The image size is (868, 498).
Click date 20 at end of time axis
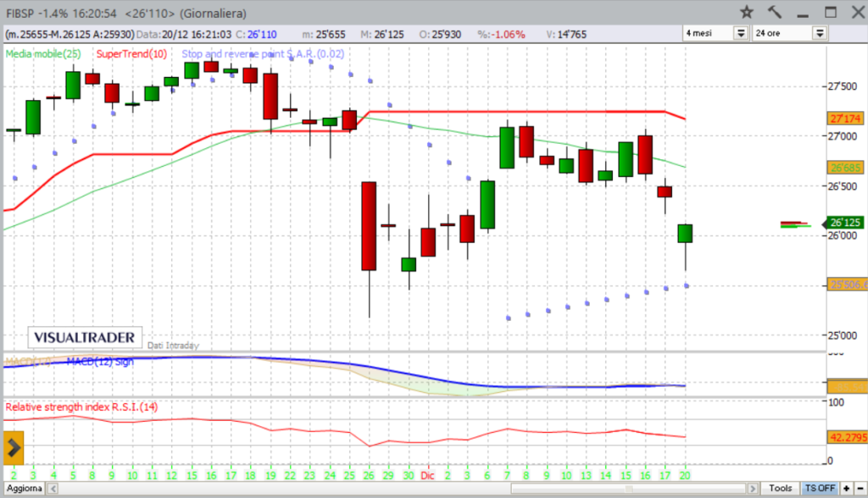tap(685, 475)
